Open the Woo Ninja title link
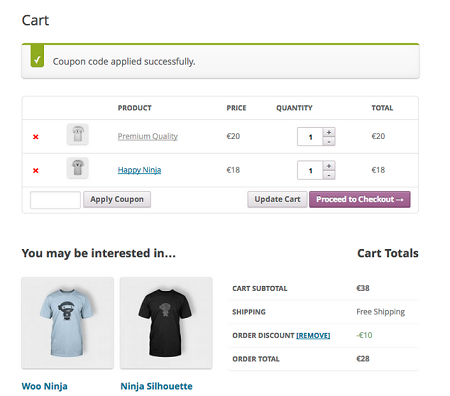 45,386
